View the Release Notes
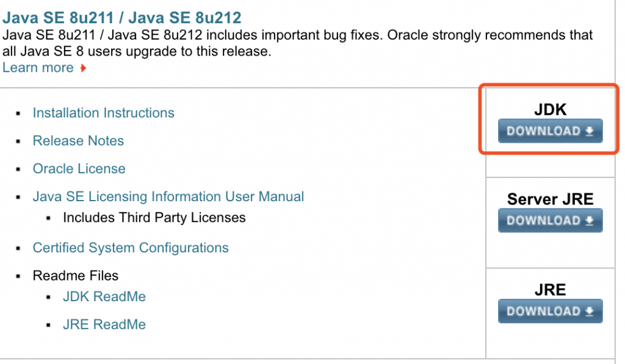This screenshot has width=625, height=364. 78,141
